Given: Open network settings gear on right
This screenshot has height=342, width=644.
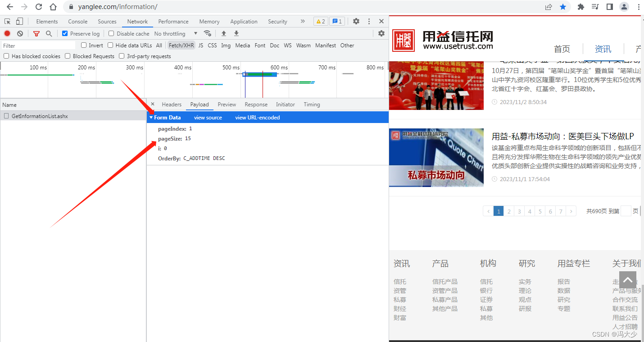Looking at the screenshot, I should pos(381,33).
